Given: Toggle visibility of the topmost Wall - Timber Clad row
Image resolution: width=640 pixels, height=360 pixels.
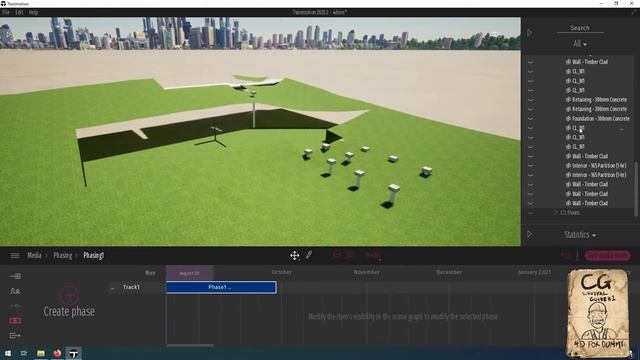Looking at the screenshot, I should click(531, 62).
